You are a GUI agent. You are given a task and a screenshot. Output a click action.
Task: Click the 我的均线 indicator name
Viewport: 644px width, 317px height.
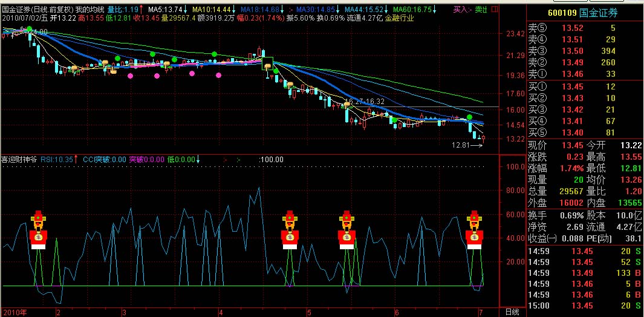[90, 8]
